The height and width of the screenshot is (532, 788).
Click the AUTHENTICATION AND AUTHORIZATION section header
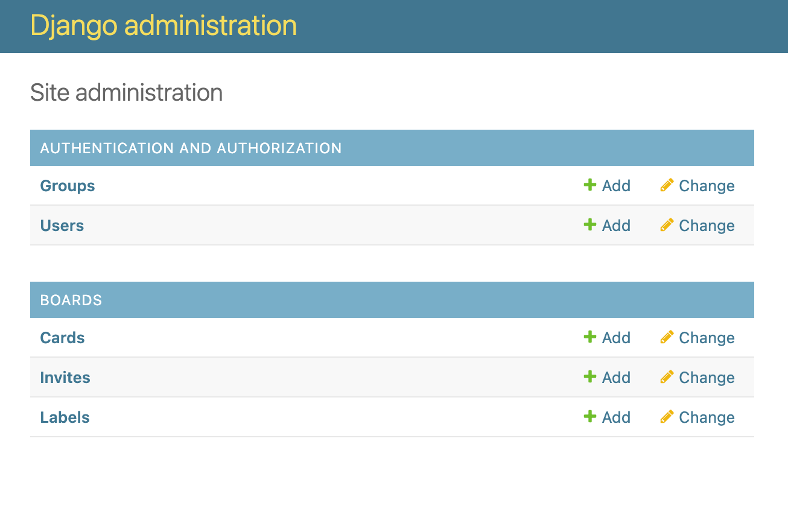[x=191, y=148]
